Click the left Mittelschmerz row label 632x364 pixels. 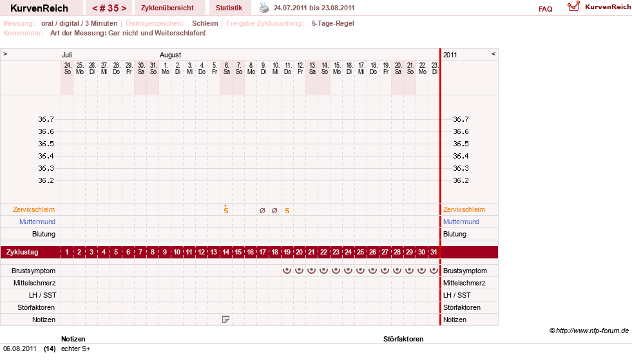pyautogui.click(x=34, y=283)
